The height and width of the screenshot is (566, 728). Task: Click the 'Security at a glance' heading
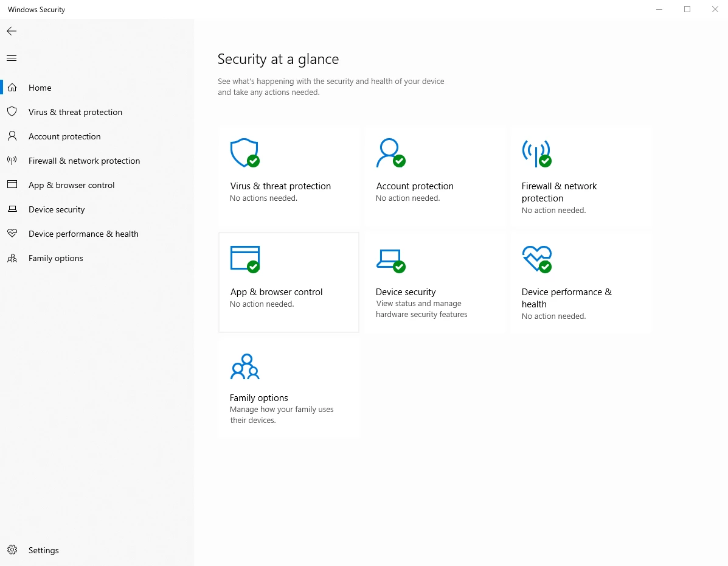click(x=278, y=59)
